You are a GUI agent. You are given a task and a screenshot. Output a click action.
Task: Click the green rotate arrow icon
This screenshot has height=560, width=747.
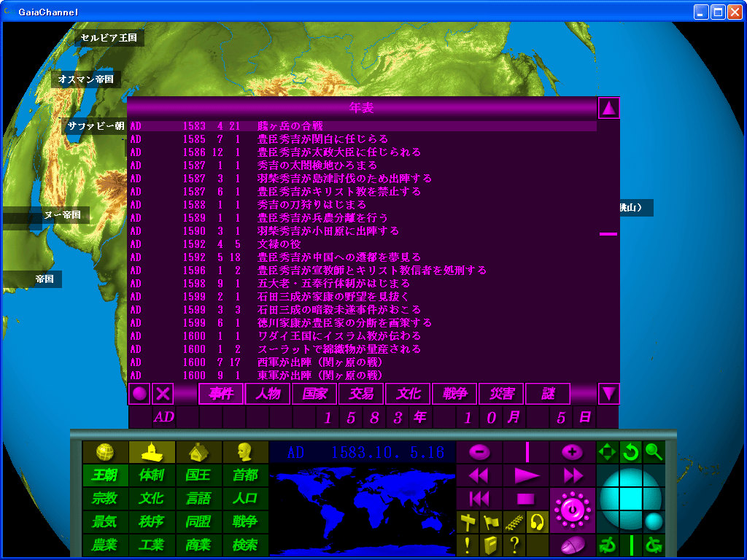pos(631,452)
